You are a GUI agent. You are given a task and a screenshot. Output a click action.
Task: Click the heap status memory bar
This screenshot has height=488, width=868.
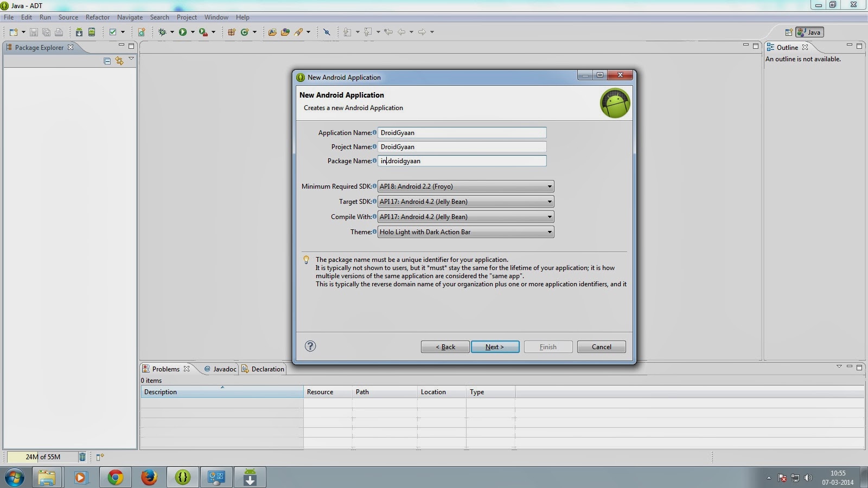42,457
